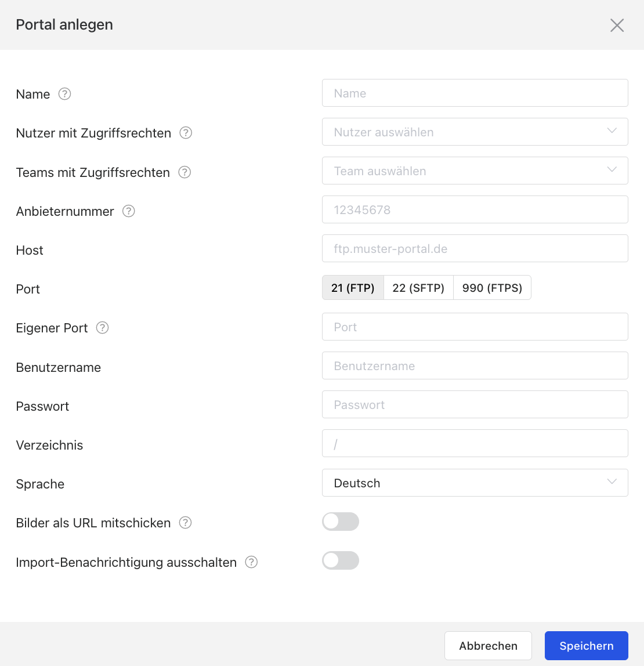Click the help icon next to Name
This screenshot has height=666, width=644.
pos(64,94)
